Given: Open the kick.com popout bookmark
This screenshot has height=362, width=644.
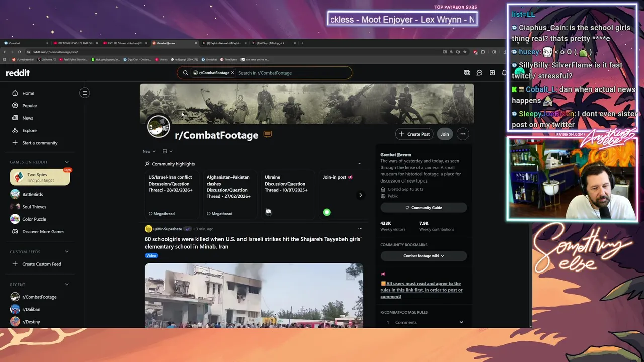Looking at the screenshot, I should tap(106, 60).
